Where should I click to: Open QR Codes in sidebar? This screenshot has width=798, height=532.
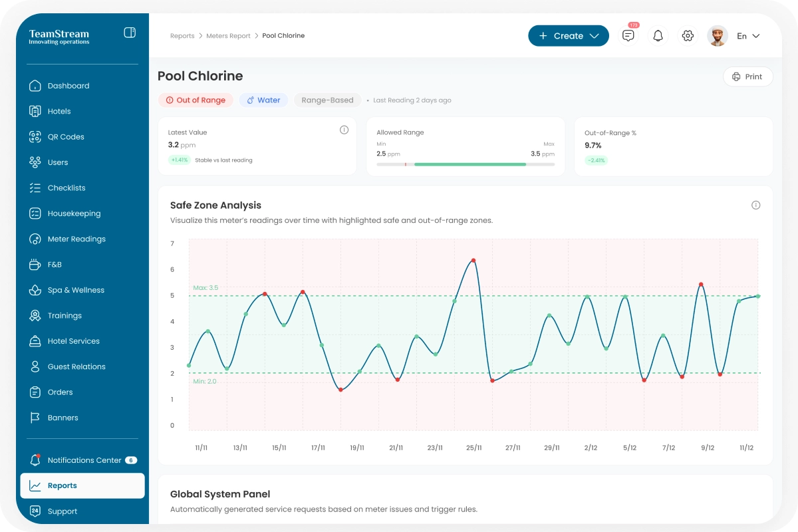[x=66, y=137]
